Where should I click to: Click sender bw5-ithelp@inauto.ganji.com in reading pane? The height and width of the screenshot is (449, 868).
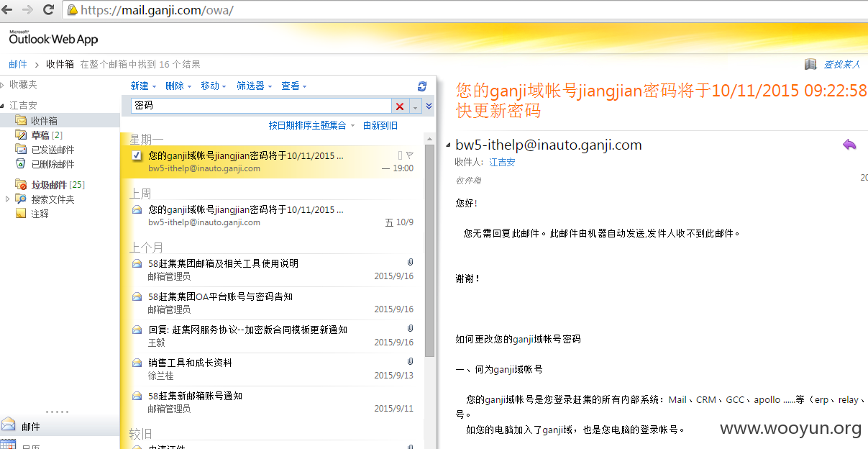tap(549, 145)
